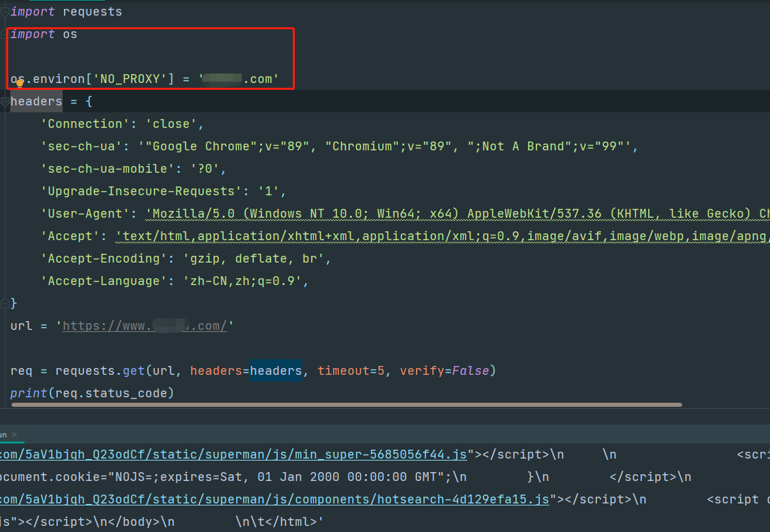Open the https://www URL in the url assignment
The height and width of the screenshot is (532, 770).
[145, 326]
